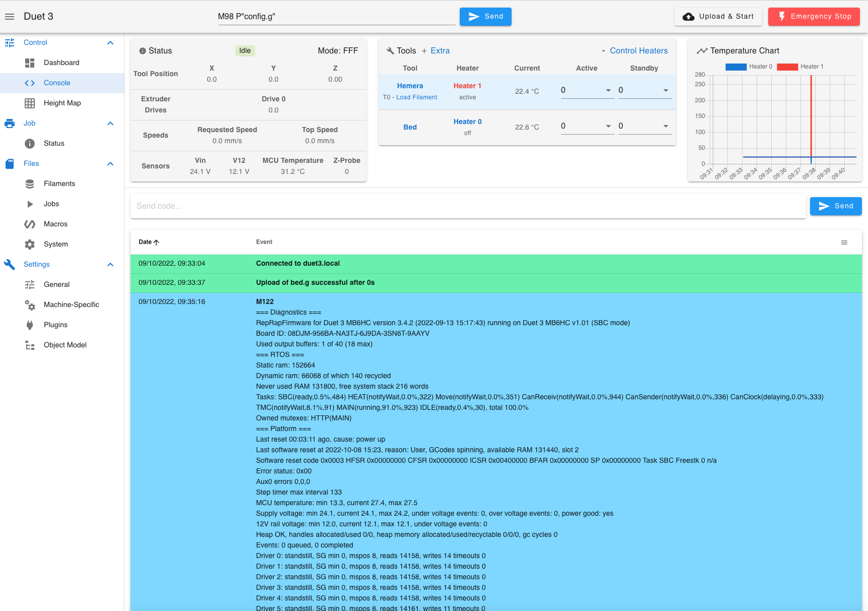868x611 pixels.
Task: Click the Machine-Specific gears icon
Action: (x=30, y=304)
